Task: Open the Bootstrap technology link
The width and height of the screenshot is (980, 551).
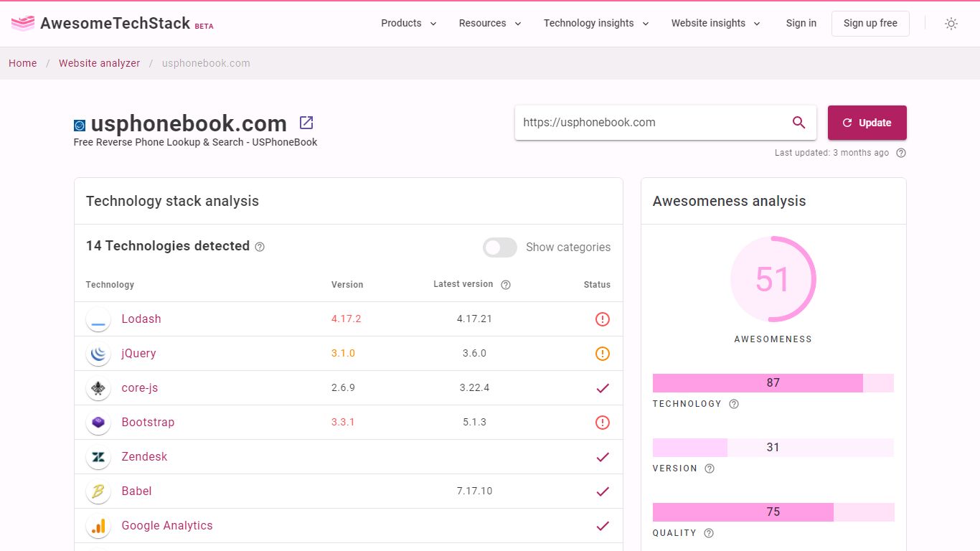Action: click(148, 423)
